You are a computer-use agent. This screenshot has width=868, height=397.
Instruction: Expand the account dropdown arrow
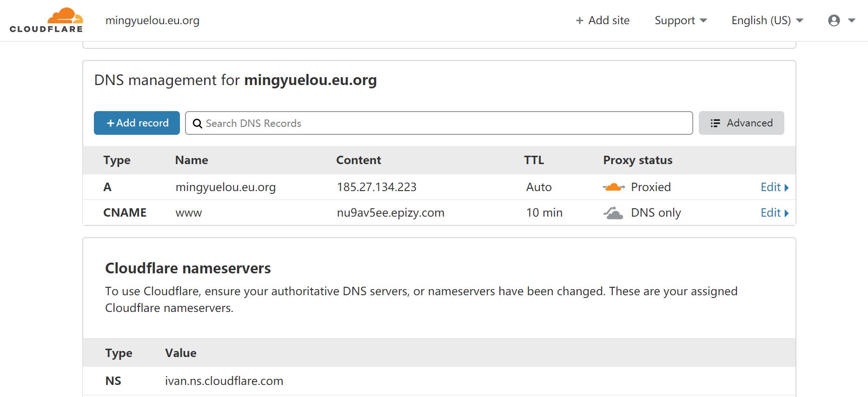pos(852,20)
